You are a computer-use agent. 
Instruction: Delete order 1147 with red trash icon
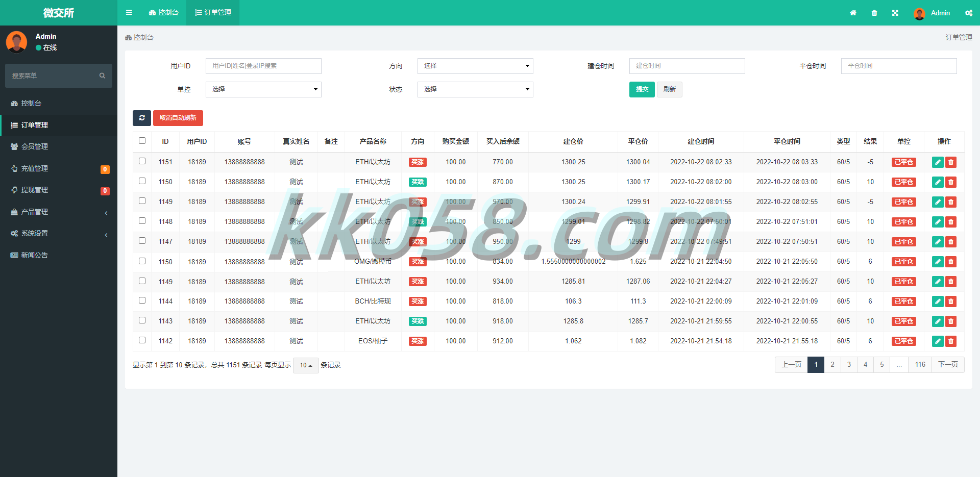[x=951, y=242]
